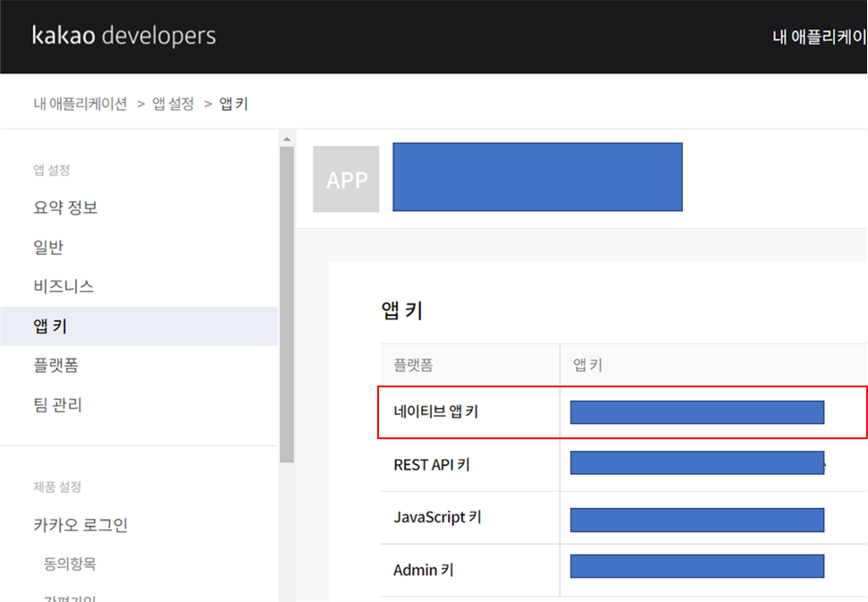
Task: Go to 내 애플리케이션 breadcrumb link
Action: [80, 104]
